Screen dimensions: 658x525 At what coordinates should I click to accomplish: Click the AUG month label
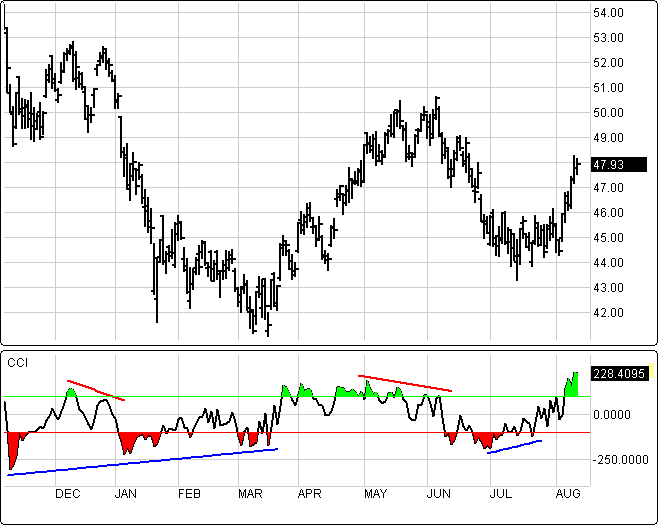[x=568, y=494]
